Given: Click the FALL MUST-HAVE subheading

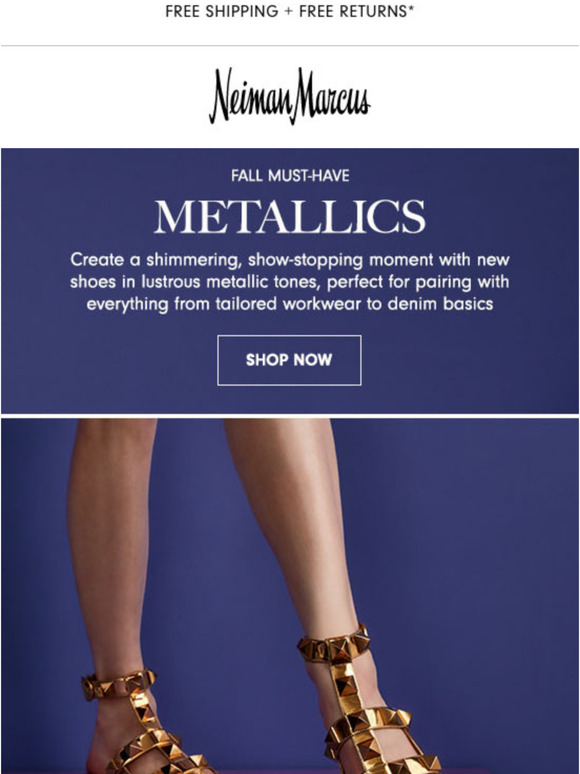Looking at the screenshot, I should (x=290, y=176).
